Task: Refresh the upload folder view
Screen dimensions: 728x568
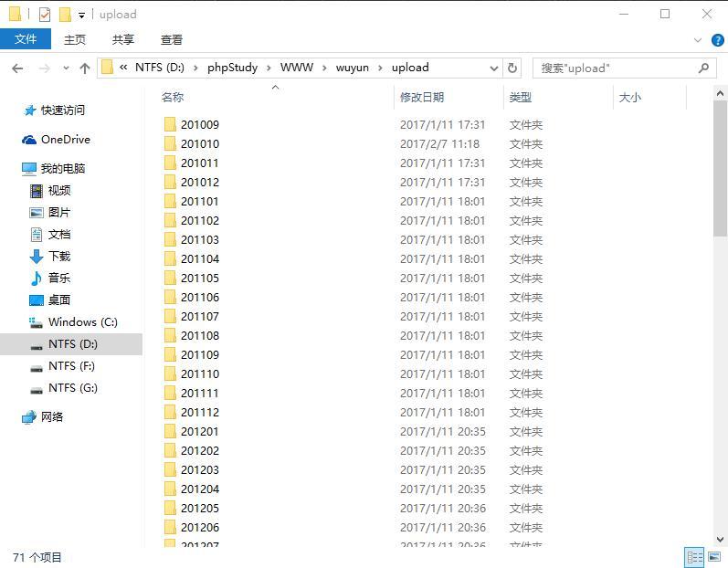Action: [512, 68]
